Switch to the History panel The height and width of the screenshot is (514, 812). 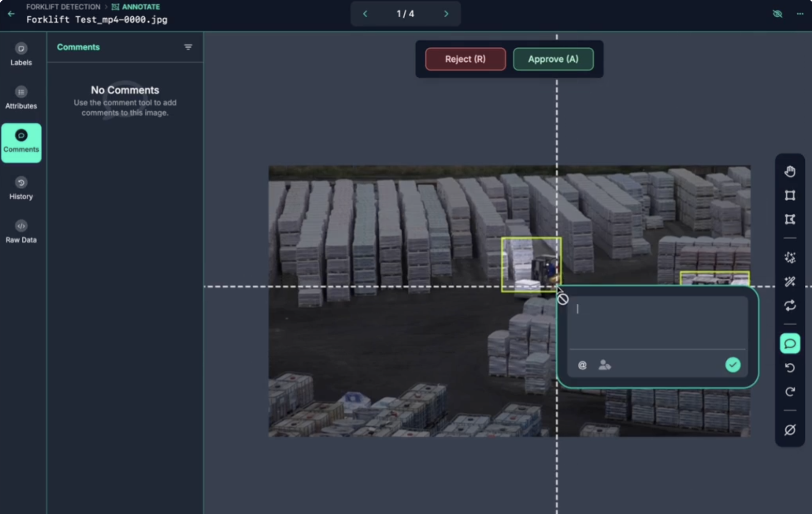click(21, 188)
